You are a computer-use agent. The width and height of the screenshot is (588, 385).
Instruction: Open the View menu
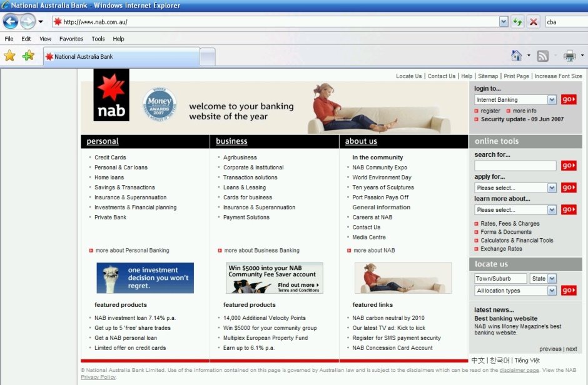(46, 39)
